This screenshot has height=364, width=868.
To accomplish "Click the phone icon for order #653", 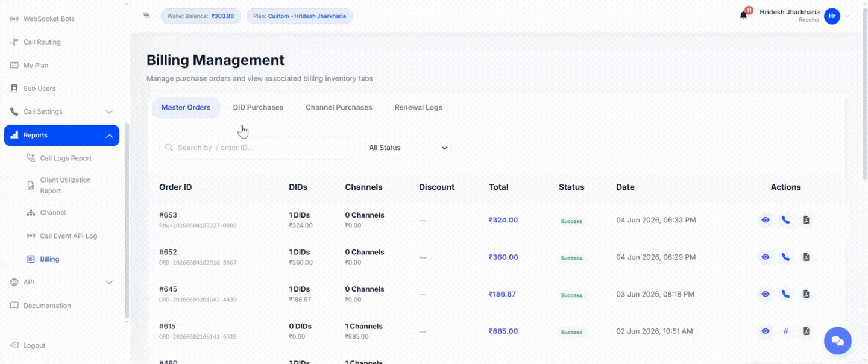I will click(x=785, y=220).
